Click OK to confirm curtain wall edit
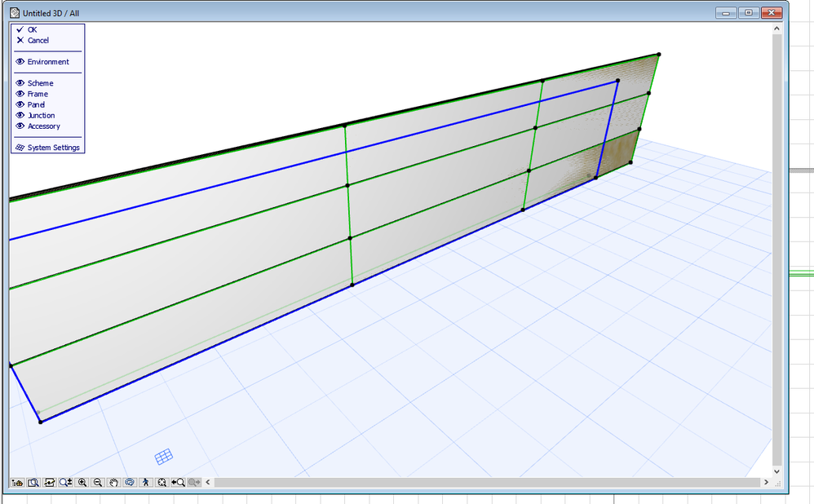The height and width of the screenshot is (504, 814). pos(27,29)
